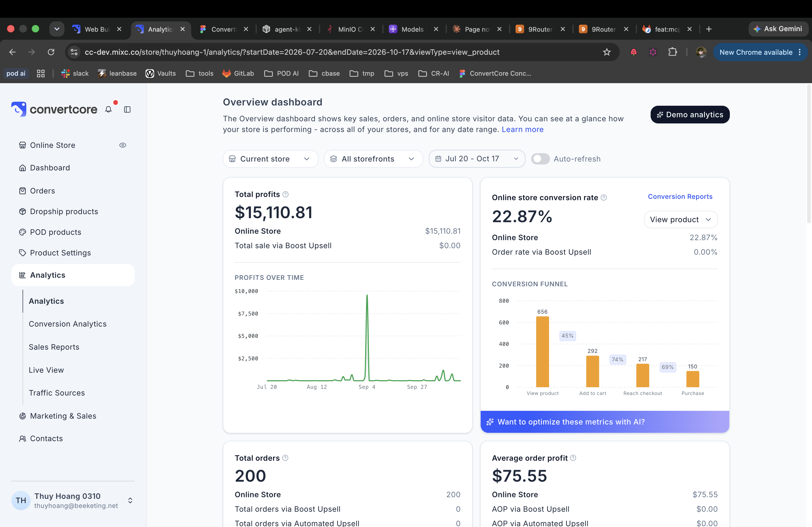Open Live View in the sidebar
812x527 pixels.
click(46, 370)
